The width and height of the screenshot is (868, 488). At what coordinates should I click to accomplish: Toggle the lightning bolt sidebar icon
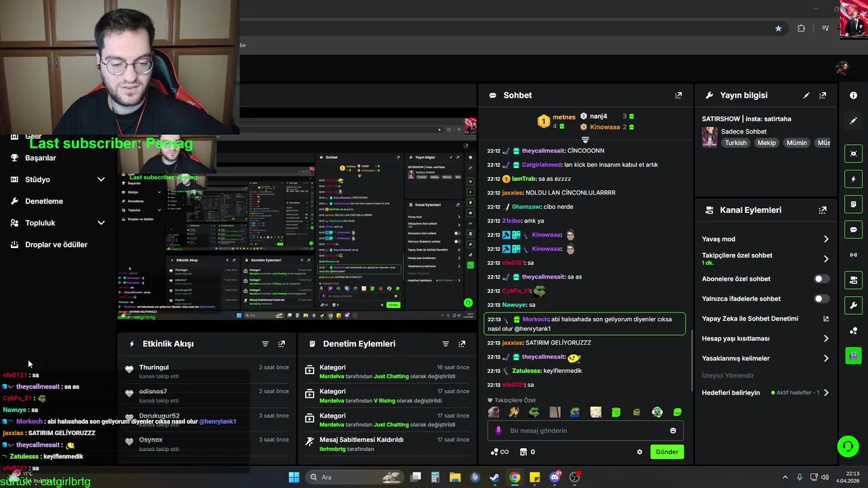tap(853, 179)
